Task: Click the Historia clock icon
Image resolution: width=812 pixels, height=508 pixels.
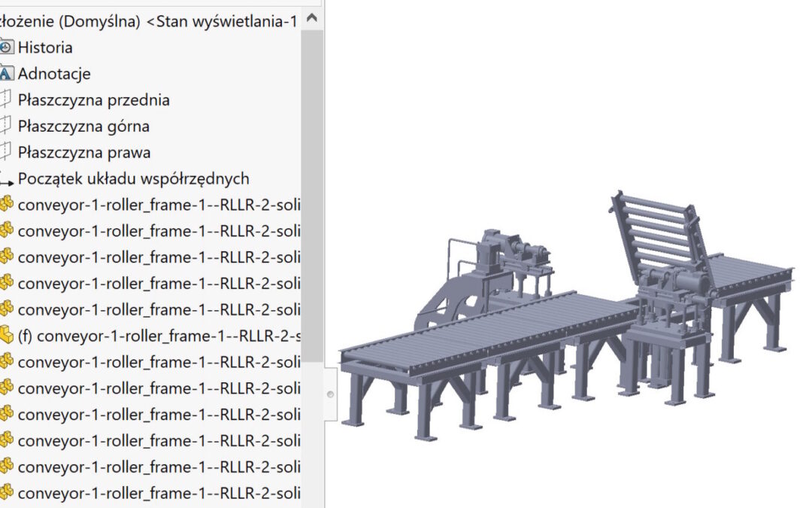Action: [x=7, y=47]
